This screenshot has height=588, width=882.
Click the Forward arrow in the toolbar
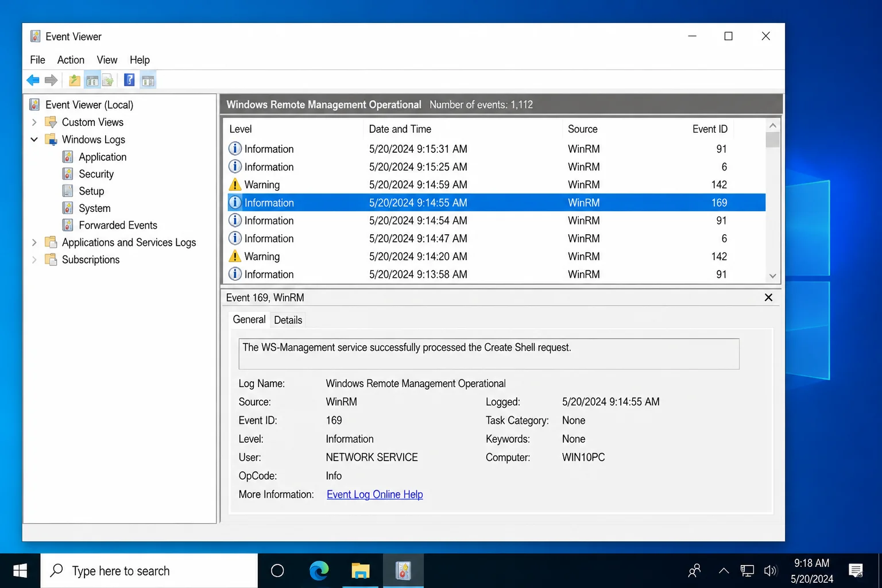coord(51,80)
